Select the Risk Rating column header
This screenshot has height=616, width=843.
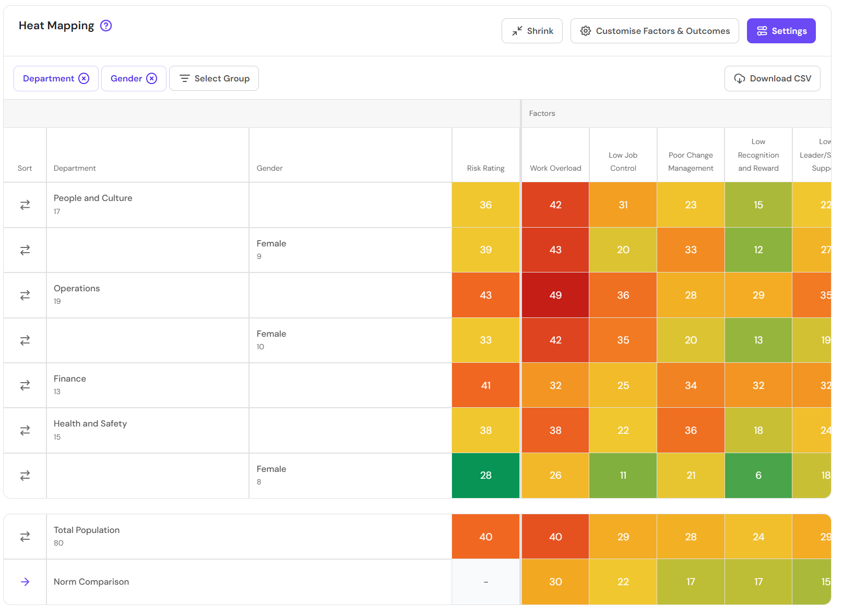[x=485, y=168]
